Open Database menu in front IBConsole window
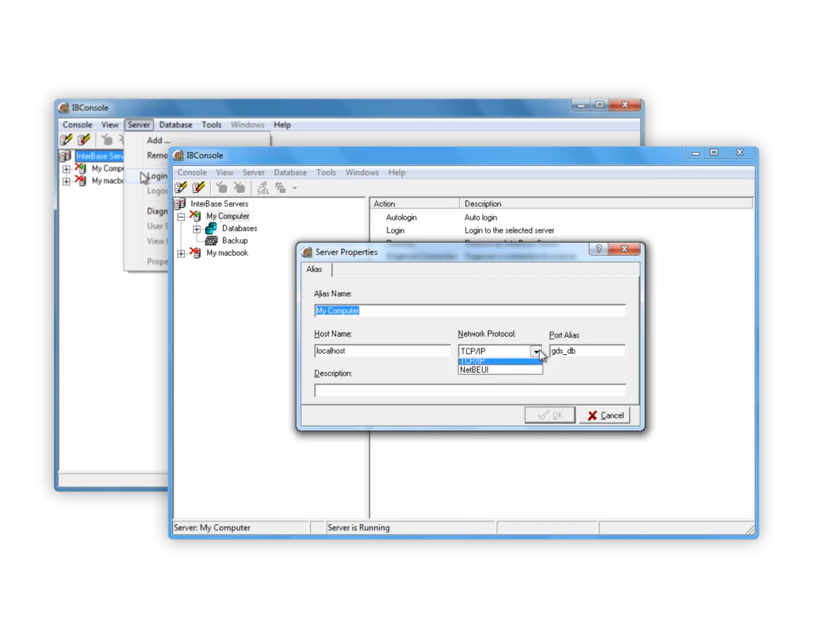 [290, 173]
